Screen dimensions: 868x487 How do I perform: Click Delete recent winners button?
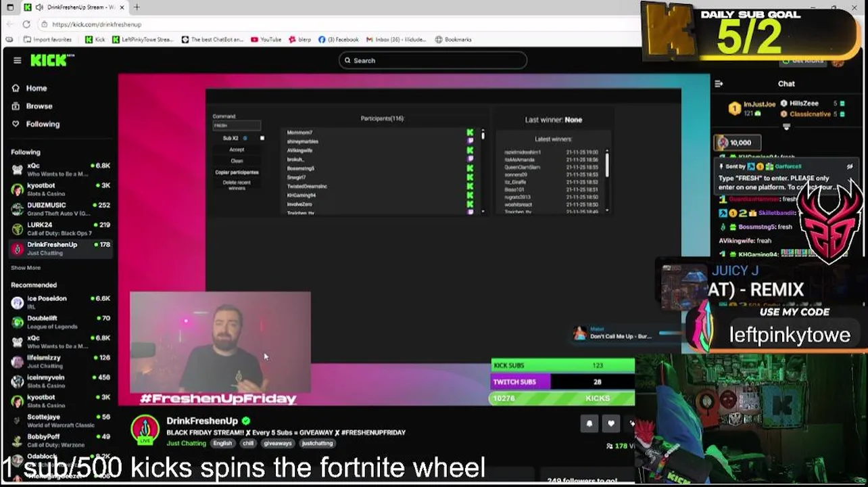237,185
